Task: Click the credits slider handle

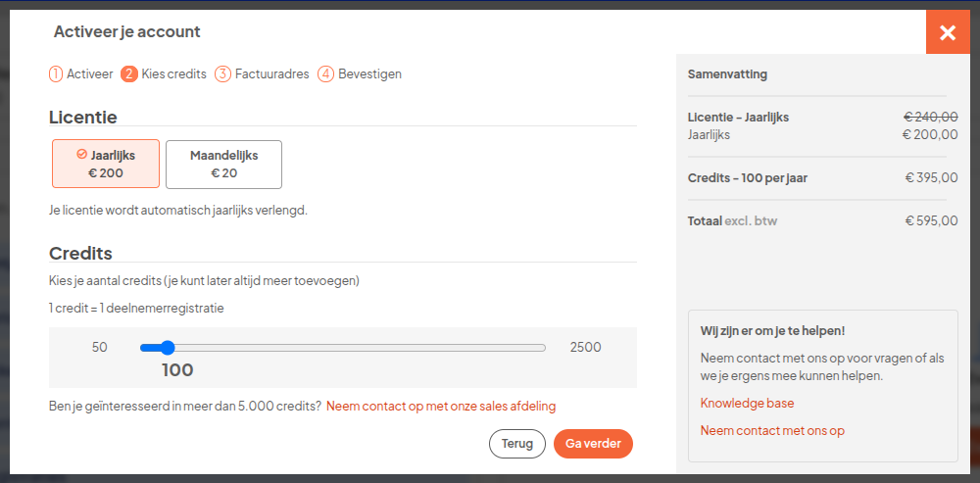Action: click(x=167, y=348)
